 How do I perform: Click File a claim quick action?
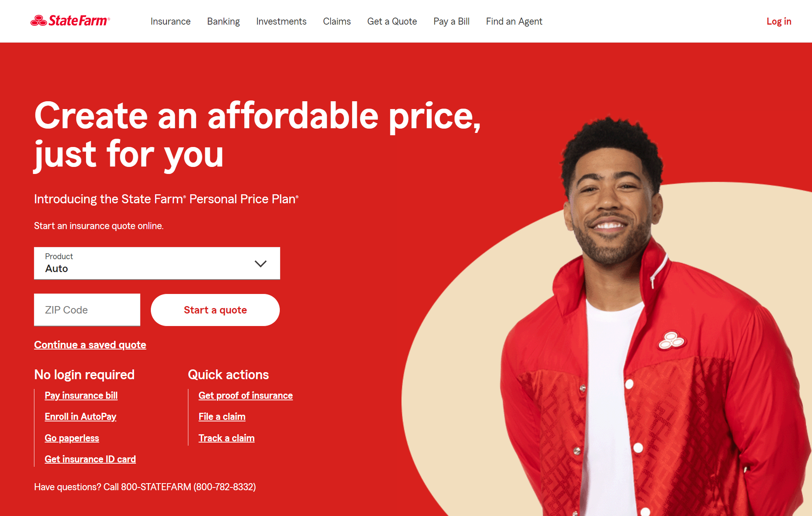[222, 417]
